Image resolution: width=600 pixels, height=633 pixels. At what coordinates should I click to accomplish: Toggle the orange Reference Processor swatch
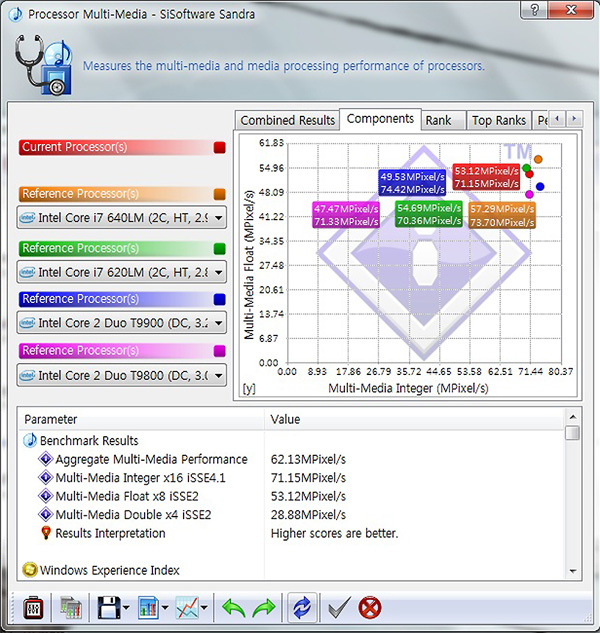point(220,194)
